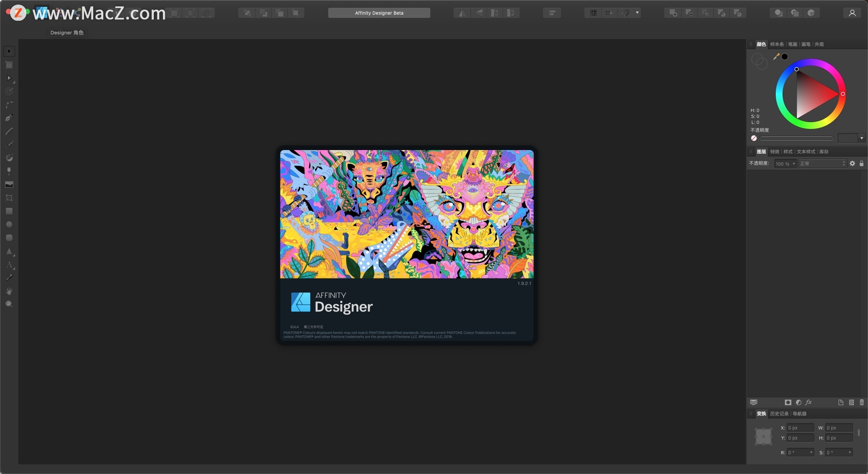The width and height of the screenshot is (868, 474).
Task: Open the blend mode 正常 dropdown
Action: pyautogui.click(x=822, y=164)
